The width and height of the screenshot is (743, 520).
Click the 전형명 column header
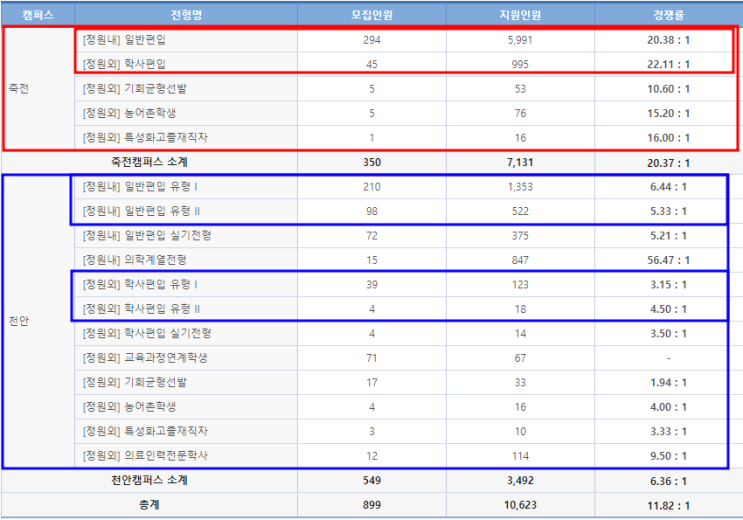(x=186, y=15)
